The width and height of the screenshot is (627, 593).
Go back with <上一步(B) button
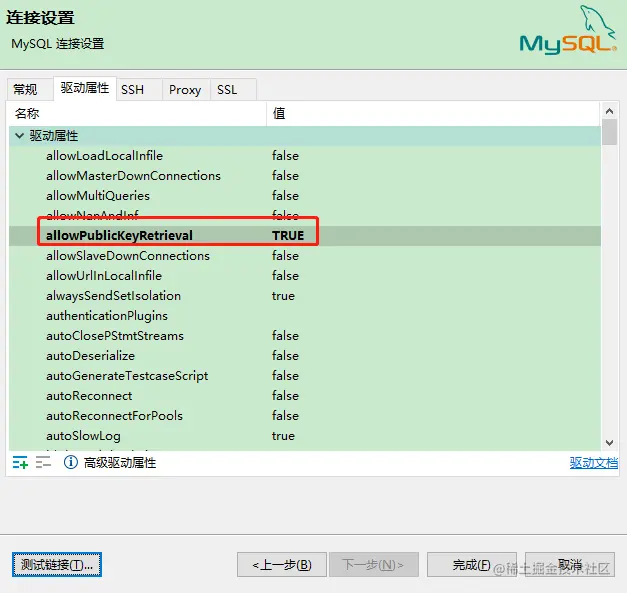282,565
